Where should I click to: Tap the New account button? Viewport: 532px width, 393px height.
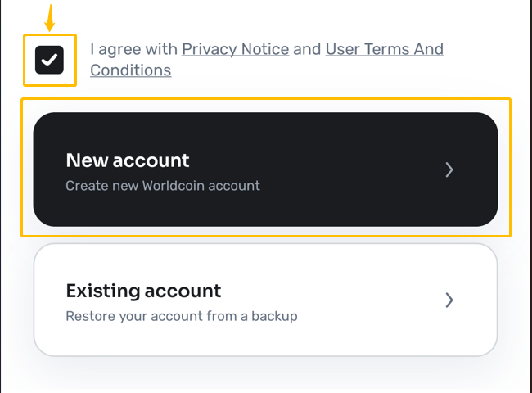click(266, 169)
